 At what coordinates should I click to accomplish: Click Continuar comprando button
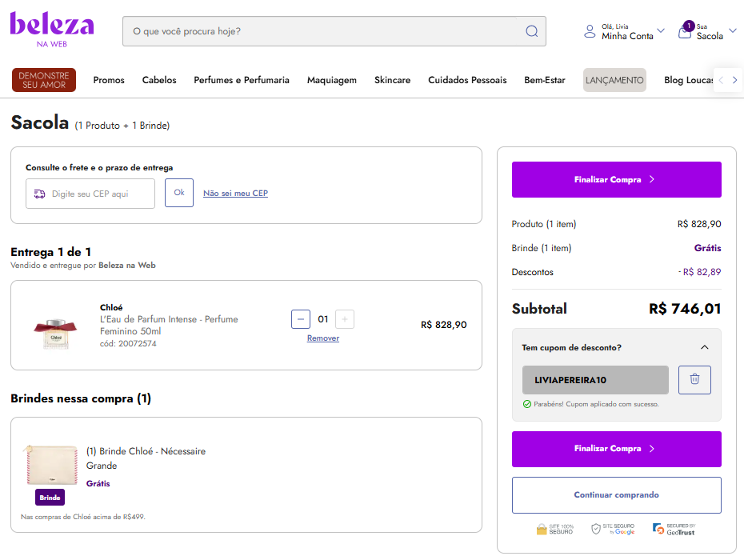pyautogui.click(x=616, y=495)
